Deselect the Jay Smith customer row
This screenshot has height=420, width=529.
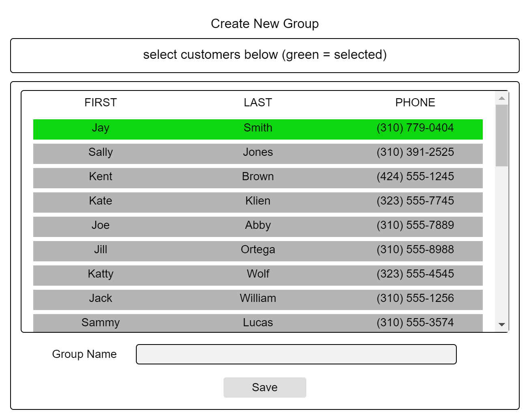[x=258, y=129]
